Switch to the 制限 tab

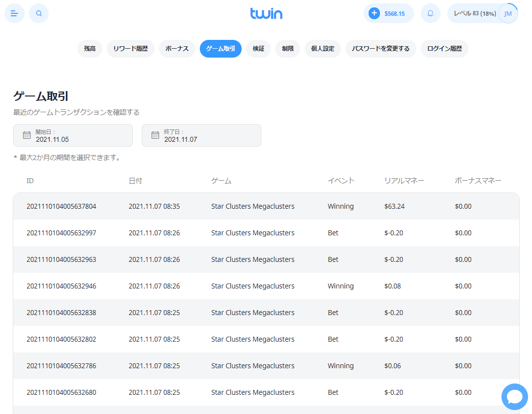[288, 49]
